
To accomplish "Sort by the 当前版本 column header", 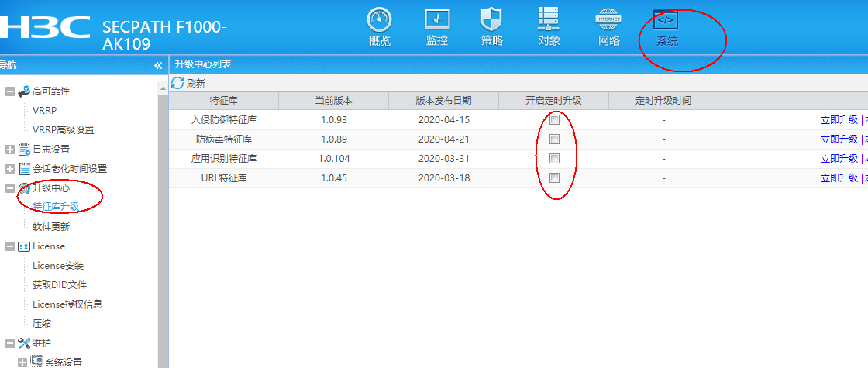I will (334, 101).
